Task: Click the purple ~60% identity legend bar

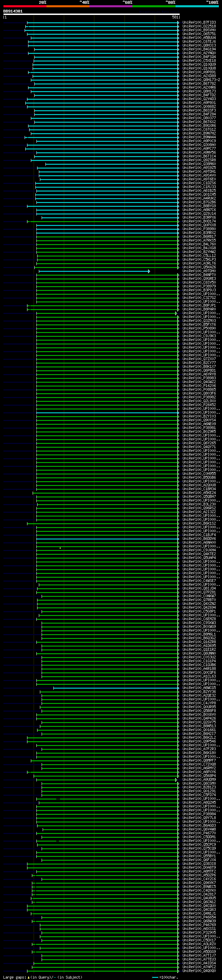Action: [x=111, y=6]
